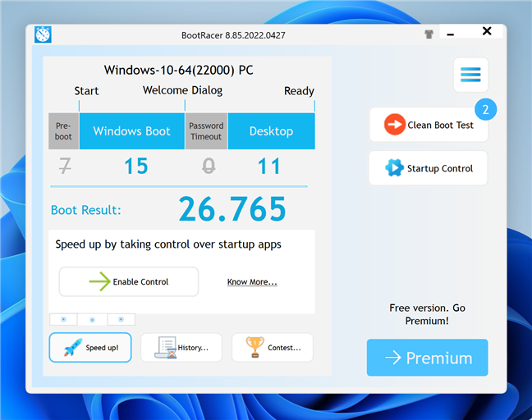Viewport: 532px width, 420px height.
Task: Click the Pre-boot phase block
Action: coord(64,131)
